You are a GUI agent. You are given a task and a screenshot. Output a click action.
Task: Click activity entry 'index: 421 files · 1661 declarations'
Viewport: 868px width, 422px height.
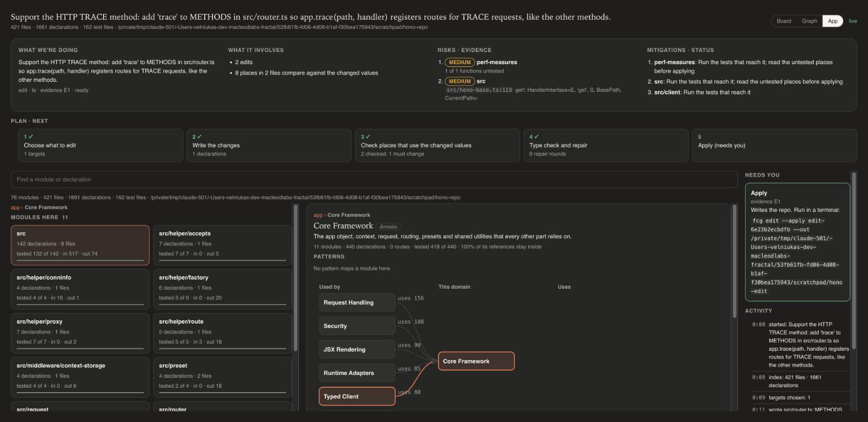800,381
